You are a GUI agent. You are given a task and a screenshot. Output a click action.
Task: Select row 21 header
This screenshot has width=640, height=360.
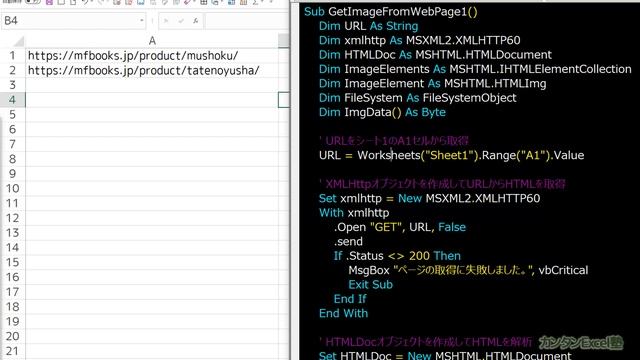tap(13, 351)
